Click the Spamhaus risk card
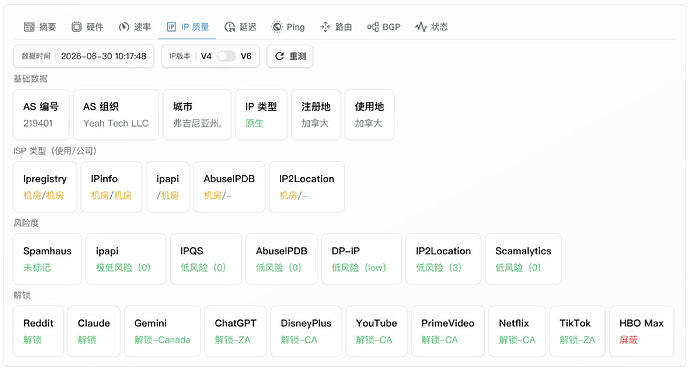The height and width of the screenshot is (370, 690). tap(47, 259)
